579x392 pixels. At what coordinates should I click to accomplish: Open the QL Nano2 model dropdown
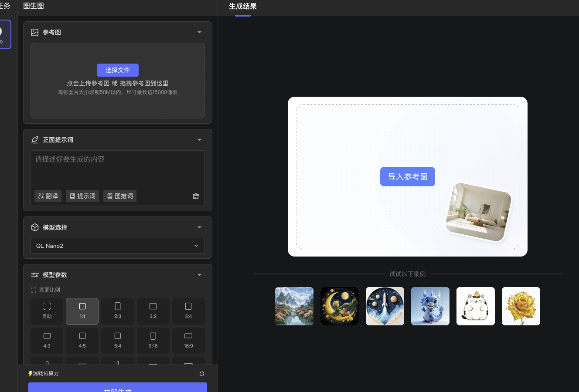click(x=118, y=246)
